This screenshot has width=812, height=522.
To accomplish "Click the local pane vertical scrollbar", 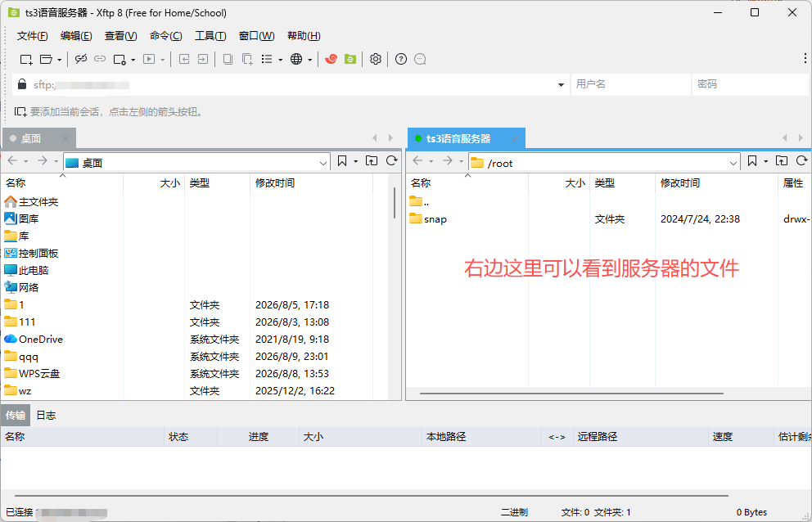I will tap(395, 203).
